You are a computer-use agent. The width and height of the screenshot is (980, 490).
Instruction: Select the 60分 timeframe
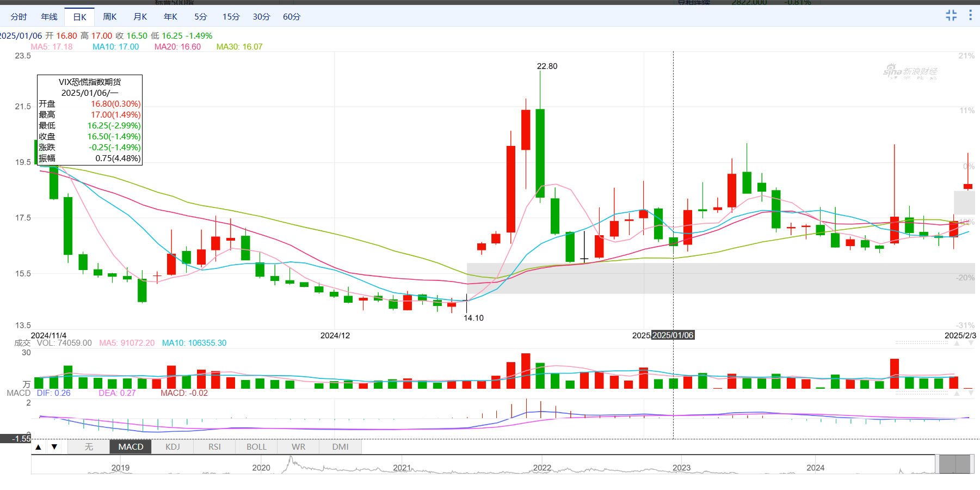coord(292,17)
